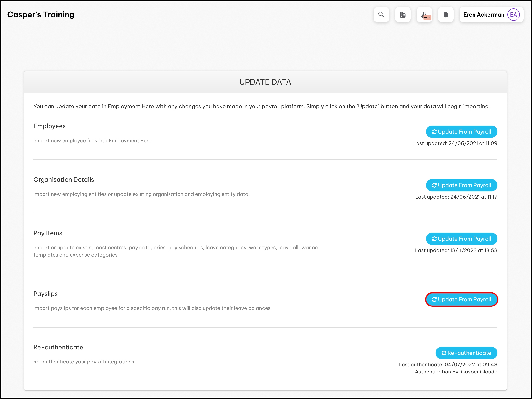This screenshot has height=399, width=532.
Task: Click the Payslips section description text
Action: click(x=152, y=308)
